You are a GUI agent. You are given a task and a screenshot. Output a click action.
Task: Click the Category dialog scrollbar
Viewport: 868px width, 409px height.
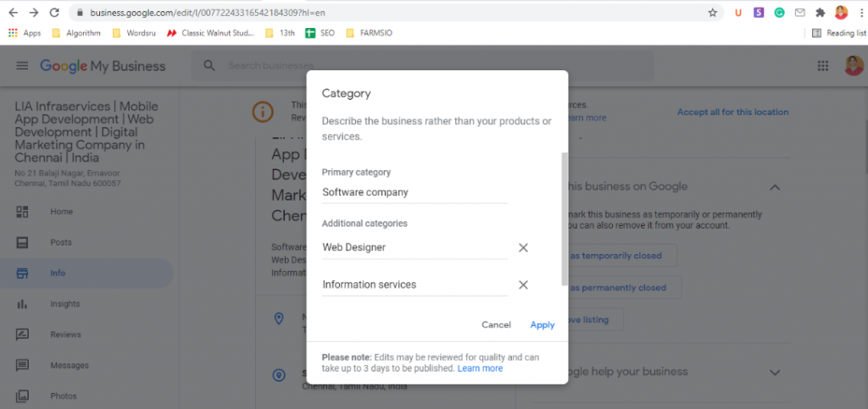[564, 218]
